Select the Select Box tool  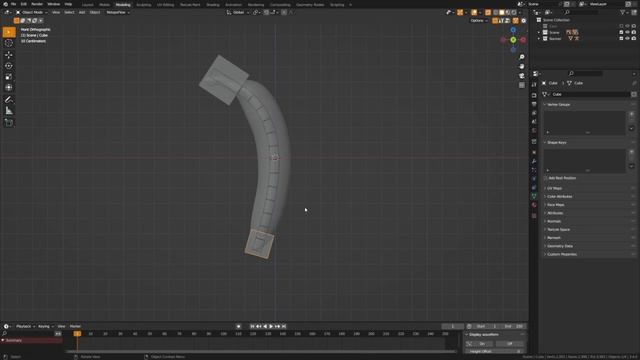pyautogui.click(x=9, y=32)
